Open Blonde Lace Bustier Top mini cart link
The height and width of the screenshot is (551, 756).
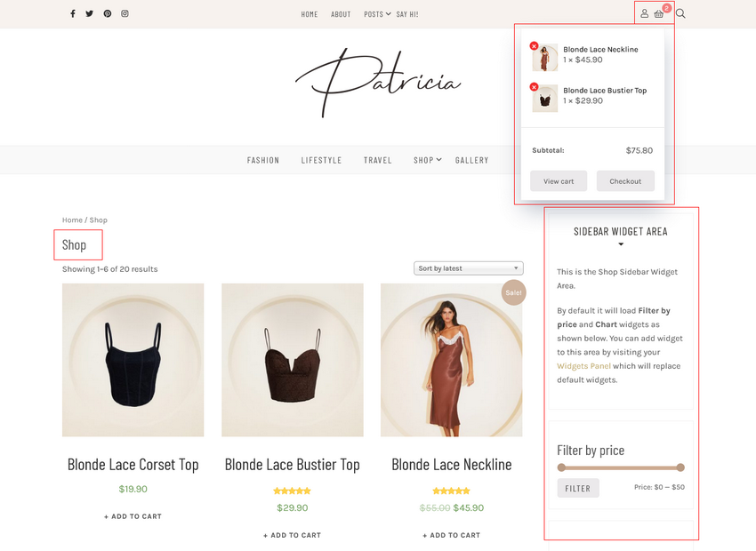click(x=605, y=90)
